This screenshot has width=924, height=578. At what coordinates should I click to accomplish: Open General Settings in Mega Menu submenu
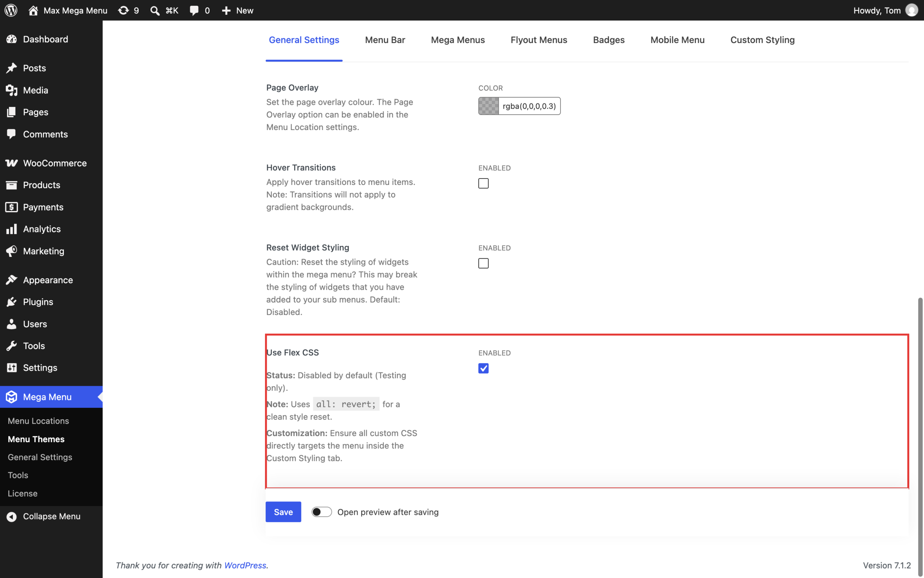pyautogui.click(x=40, y=457)
